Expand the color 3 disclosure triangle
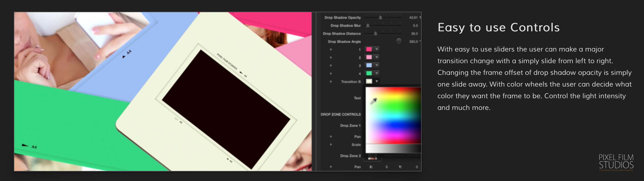 [331, 65]
